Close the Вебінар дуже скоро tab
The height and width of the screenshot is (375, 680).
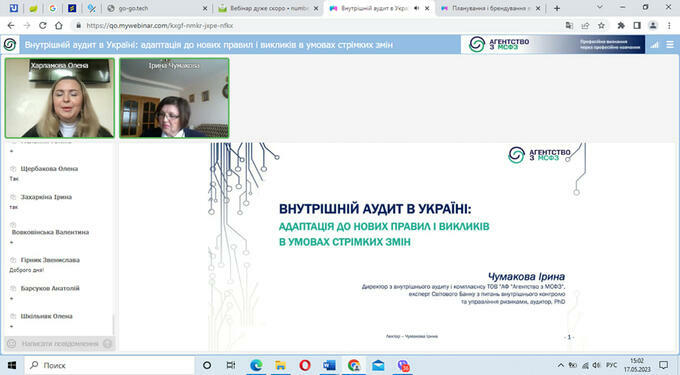(x=316, y=8)
